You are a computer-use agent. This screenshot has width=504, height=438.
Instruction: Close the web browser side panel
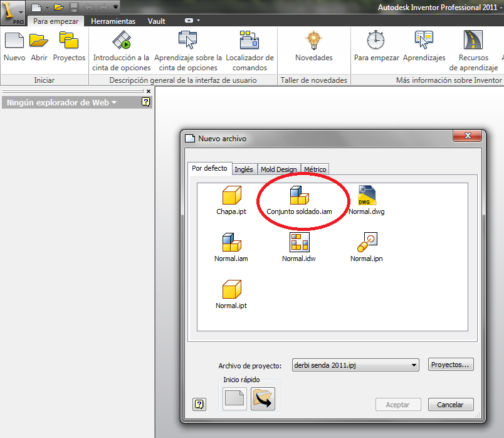(x=149, y=92)
